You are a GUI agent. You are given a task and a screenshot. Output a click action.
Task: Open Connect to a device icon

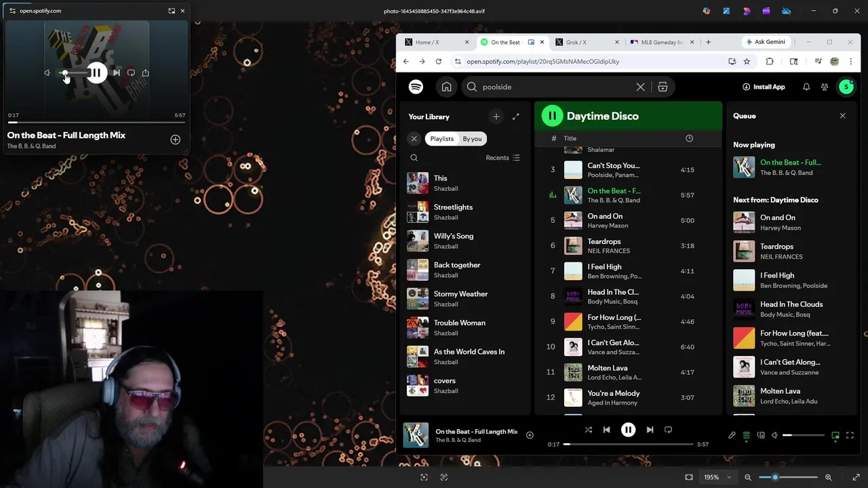[761, 435]
